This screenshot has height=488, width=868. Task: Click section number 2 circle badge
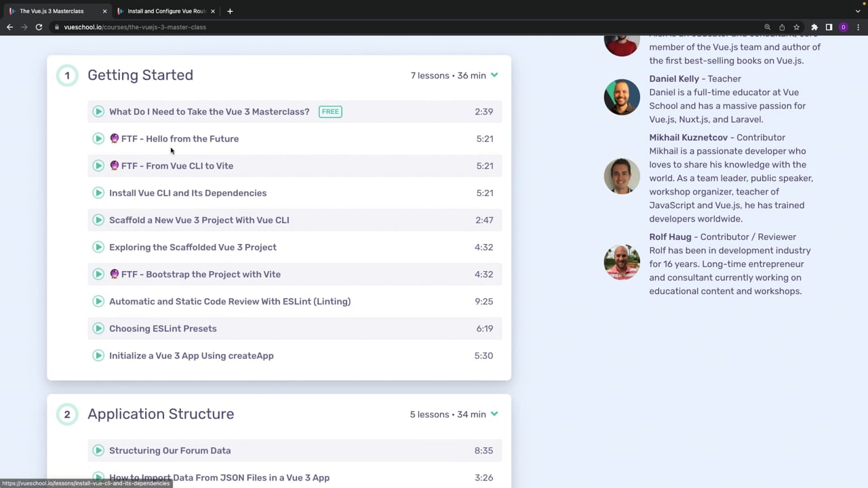pos(67,414)
